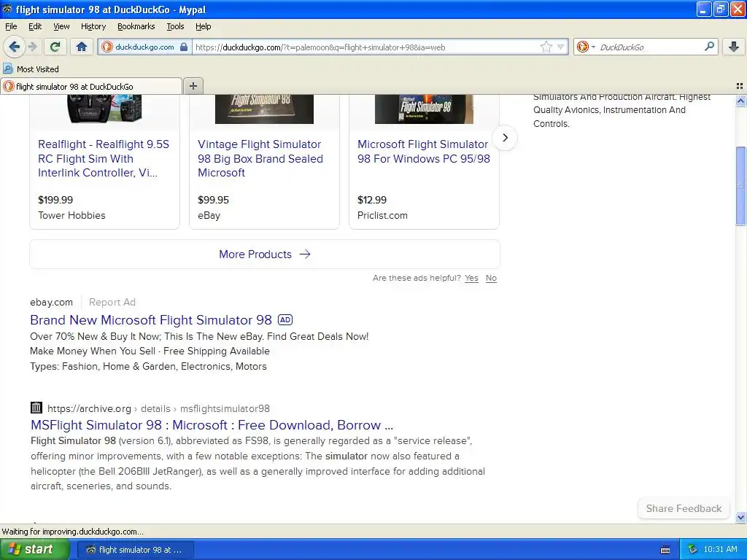Open the Help menu

coord(203,26)
